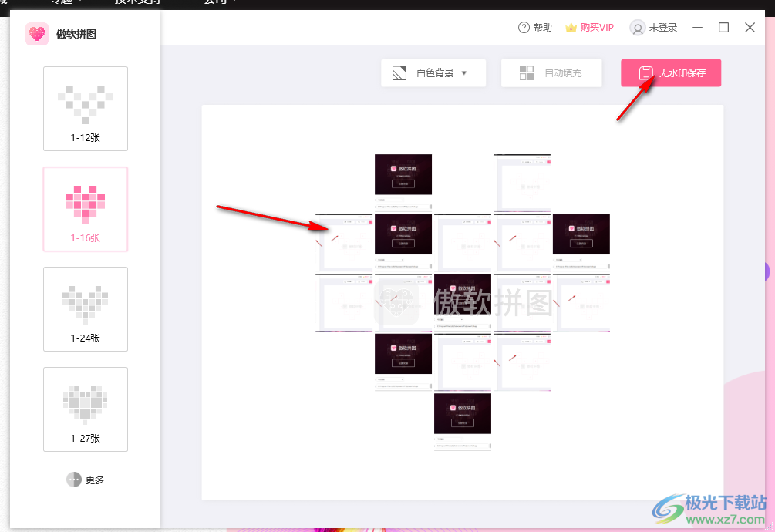Click the 傲软拼图 heart logo icon

[x=37, y=34]
